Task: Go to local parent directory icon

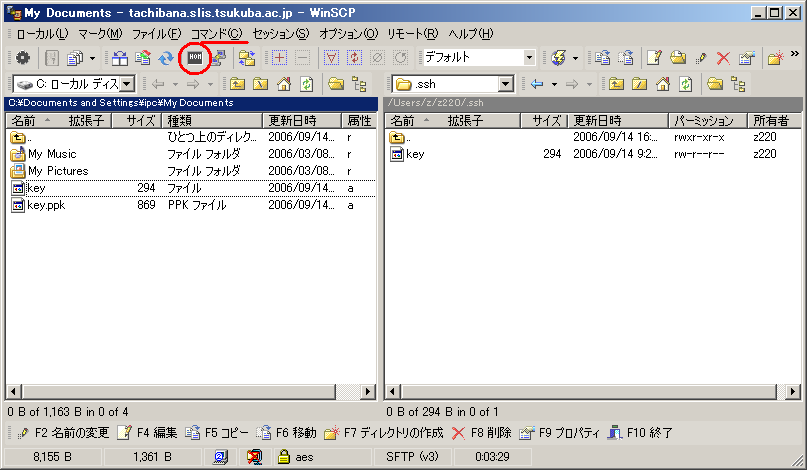Action: coord(237,84)
